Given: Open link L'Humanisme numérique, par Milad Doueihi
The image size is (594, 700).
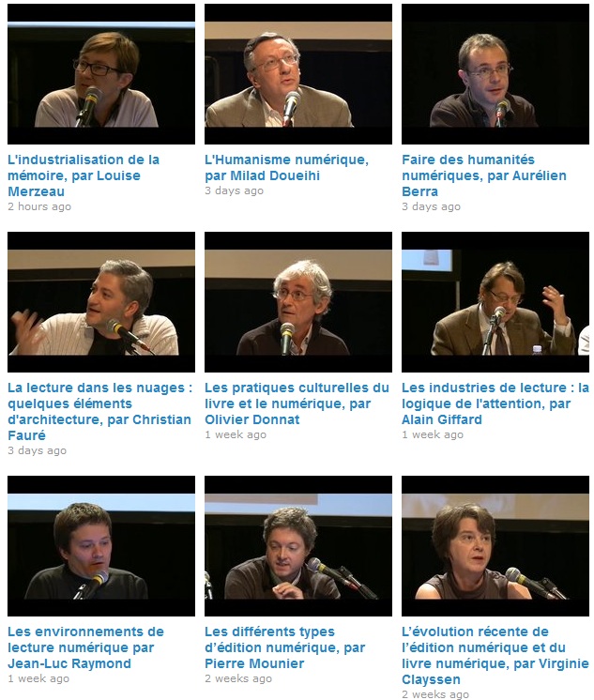Looking at the screenshot, I should point(287,167).
